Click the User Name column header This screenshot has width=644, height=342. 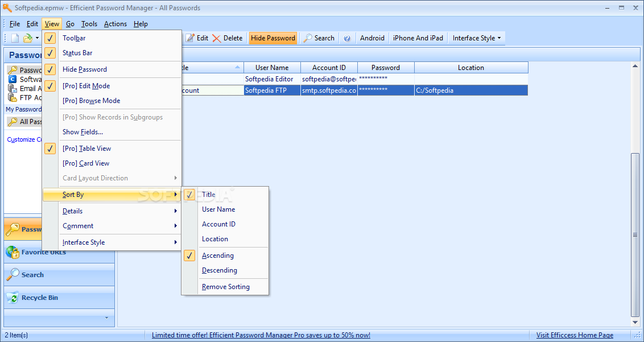[272, 67]
